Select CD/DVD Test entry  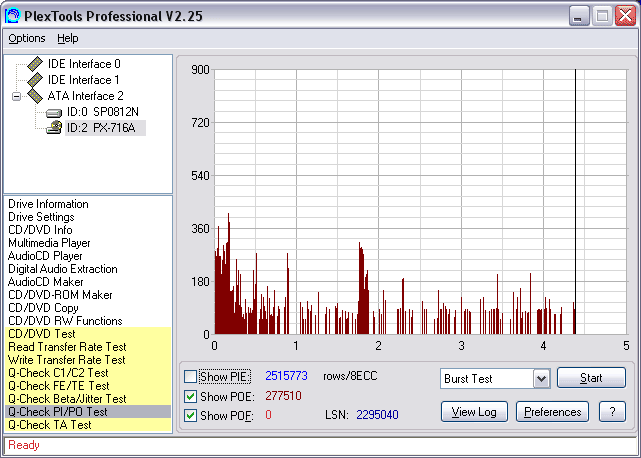click(x=88, y=334)
